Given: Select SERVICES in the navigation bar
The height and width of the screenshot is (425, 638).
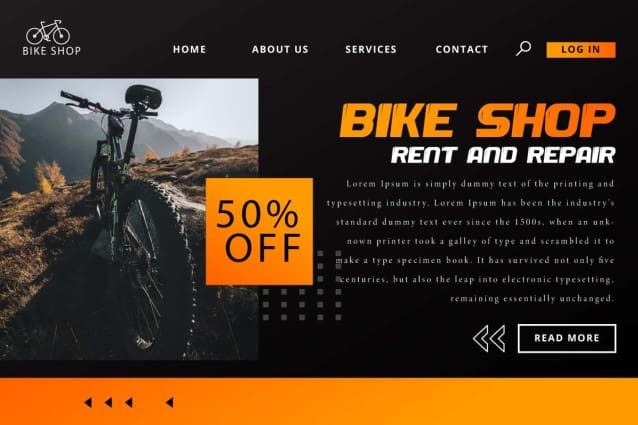Looking at the screenshot, I should [371, 49].
